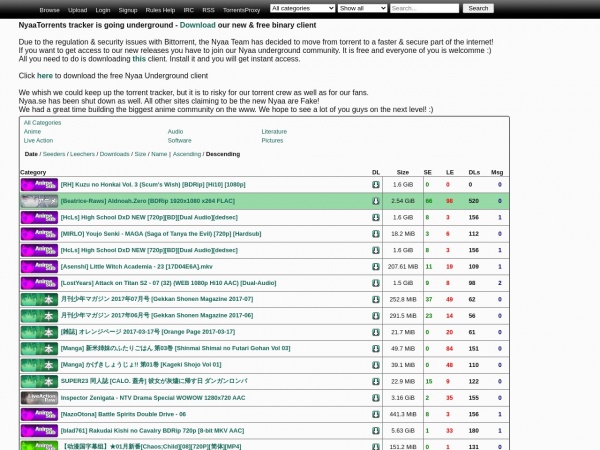Open TorrentsProxy in top navigation
Viewport: 600px width, 450px height.
click(241, 10)
